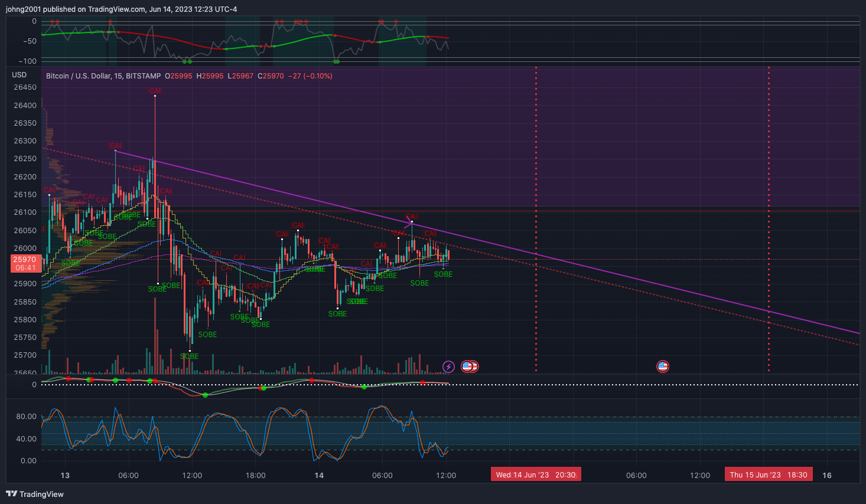
Task: Click the 25900 price axis label
Action: click(25, 284)
